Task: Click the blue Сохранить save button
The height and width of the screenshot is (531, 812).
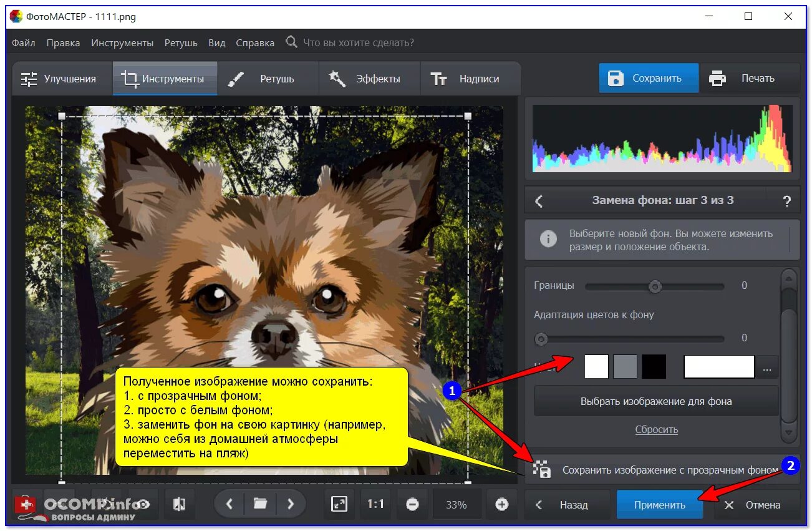Action: pos(649,78)
